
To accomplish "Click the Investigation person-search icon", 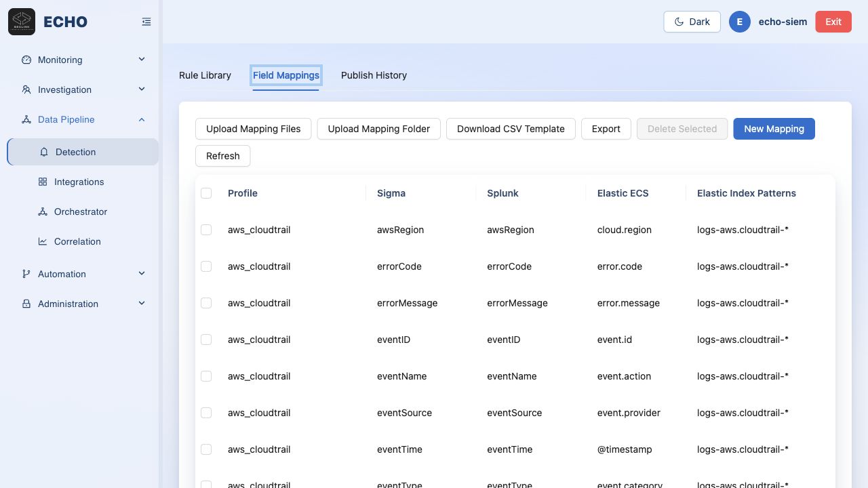I will coord(26,89).
